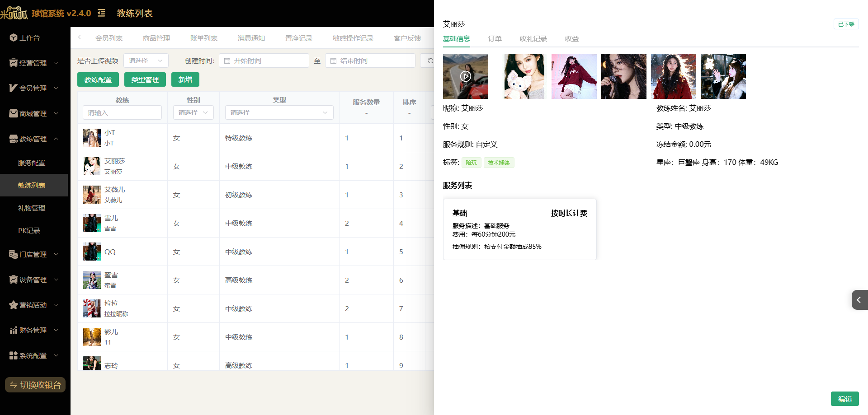The height and width of the screenshot is (415, 868).
Task: Click the 新增 button
Action: (185, 79)
